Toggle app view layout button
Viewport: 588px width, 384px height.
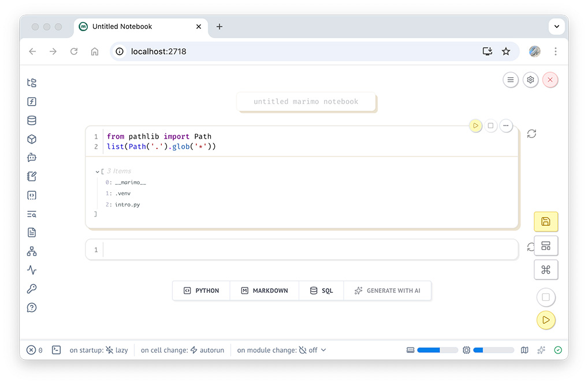(x=545, y=246)
